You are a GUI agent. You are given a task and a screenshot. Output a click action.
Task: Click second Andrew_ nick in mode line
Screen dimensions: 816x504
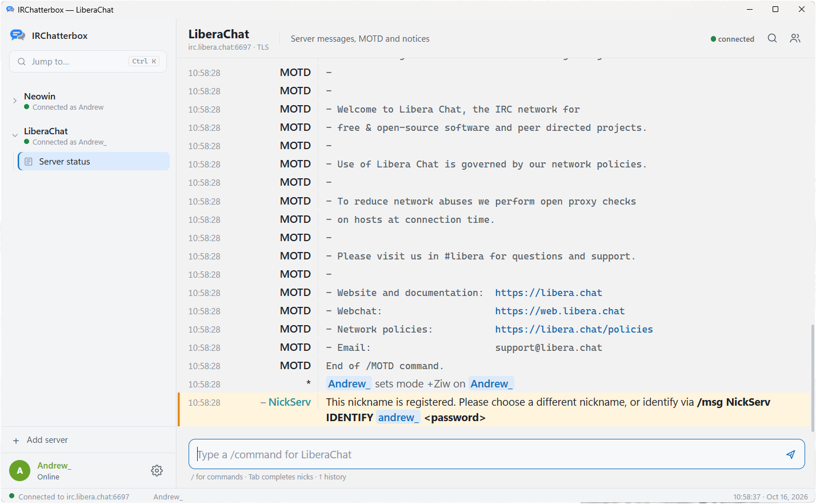coord(491,384)
